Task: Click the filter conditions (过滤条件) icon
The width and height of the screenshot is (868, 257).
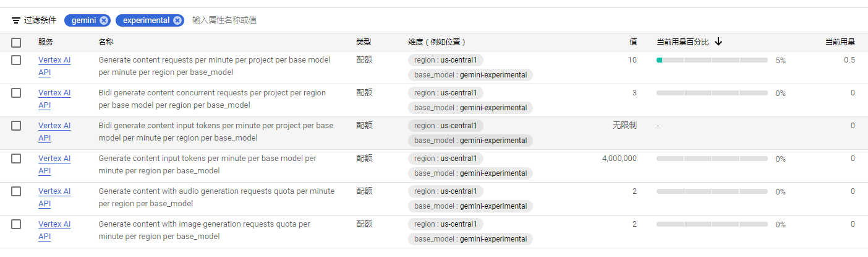Action: tap(16, 20)
